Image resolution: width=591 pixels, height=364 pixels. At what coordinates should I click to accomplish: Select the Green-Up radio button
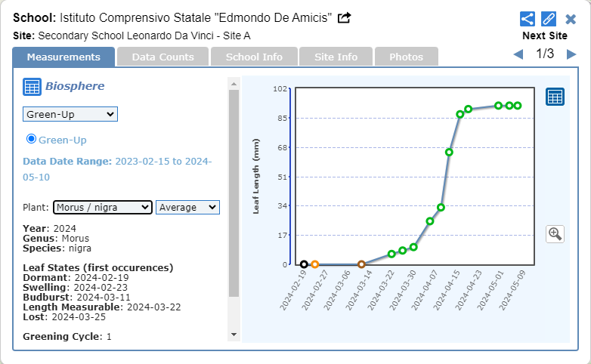pyautogui.click(x=32, y=139)
